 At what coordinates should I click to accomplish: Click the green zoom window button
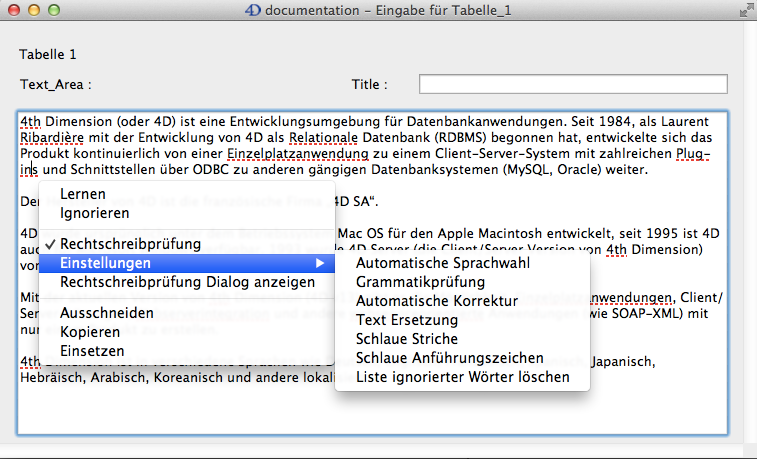52,10
